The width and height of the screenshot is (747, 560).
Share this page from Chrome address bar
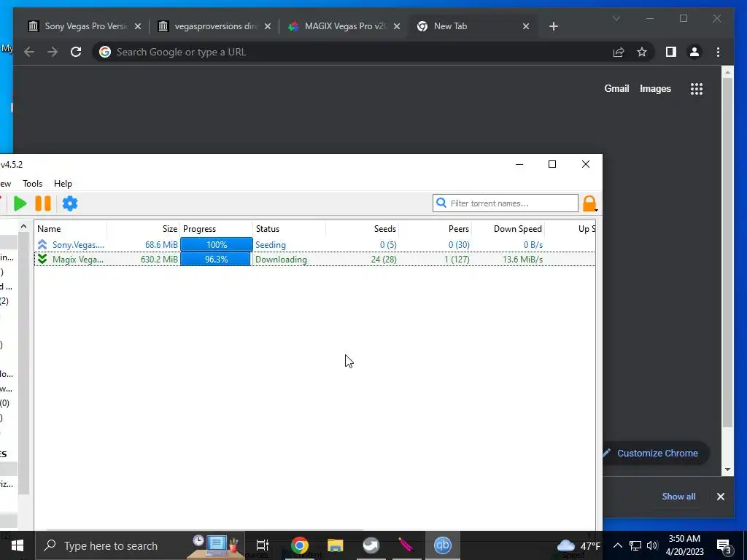[619, 52]
